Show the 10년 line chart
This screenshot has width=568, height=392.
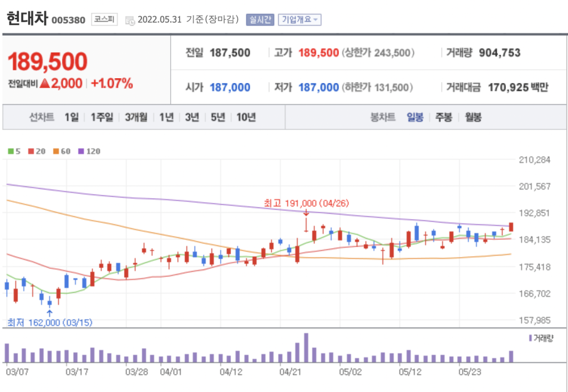click(246, 117)
